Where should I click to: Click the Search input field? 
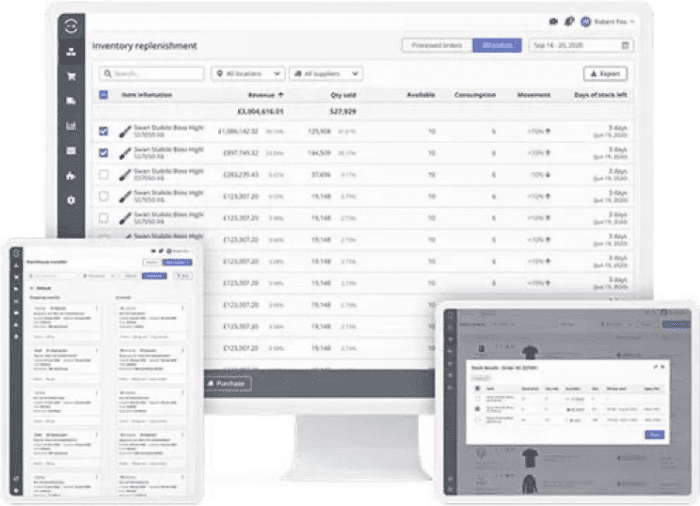[151, 74]
